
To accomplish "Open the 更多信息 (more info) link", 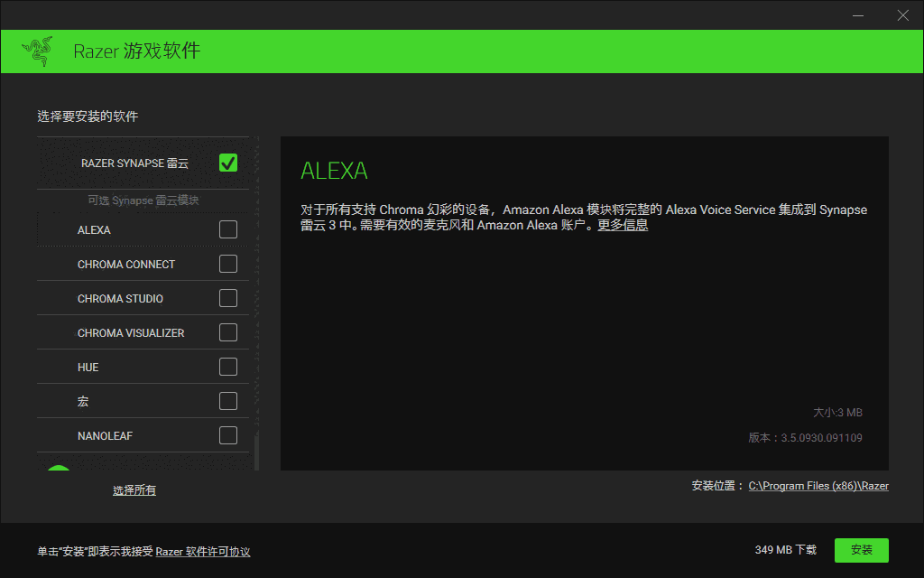I will (623, 225).
